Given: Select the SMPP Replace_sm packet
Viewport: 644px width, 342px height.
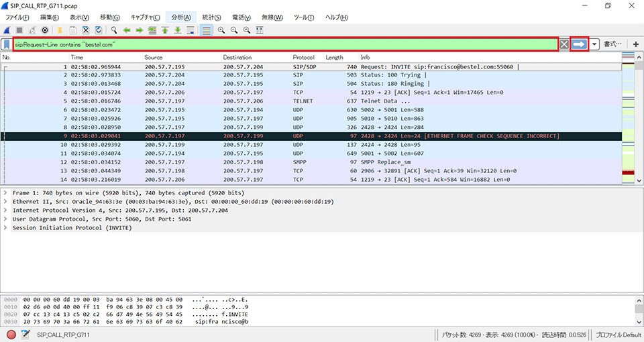Looking at the screenshot, I should click(311, 162).
